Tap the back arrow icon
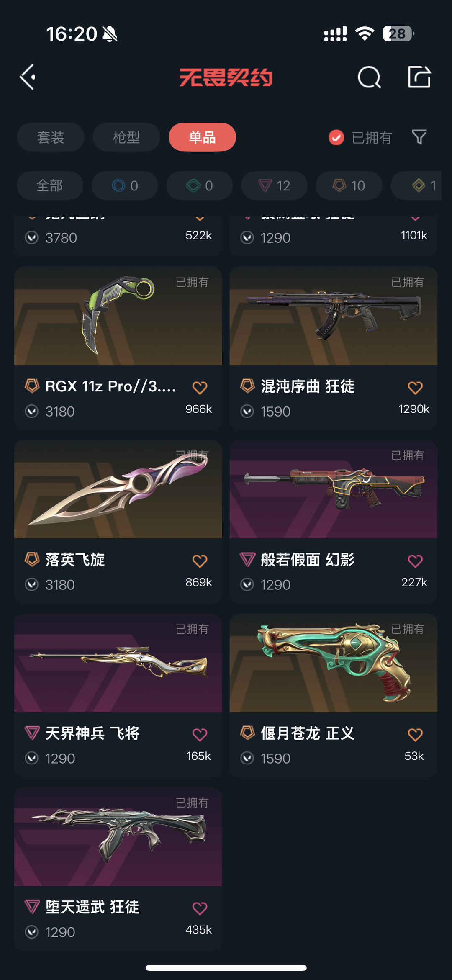The width and height of the screenshot is (452, 980). pyautogui.click(x=28, y=77)
